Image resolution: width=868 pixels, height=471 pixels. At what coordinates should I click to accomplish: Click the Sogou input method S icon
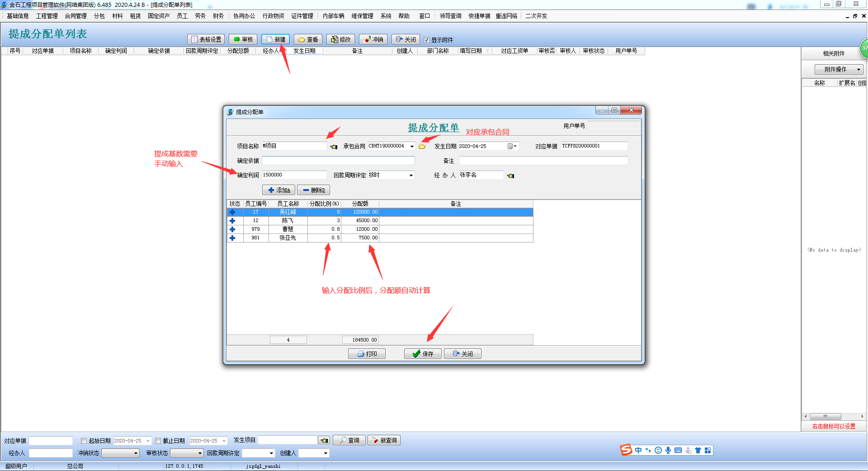[626, 450]
